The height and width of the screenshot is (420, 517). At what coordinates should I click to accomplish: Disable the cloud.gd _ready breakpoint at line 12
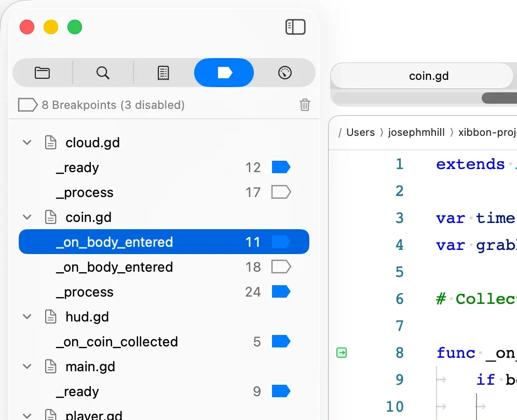(x=281, y=167)
